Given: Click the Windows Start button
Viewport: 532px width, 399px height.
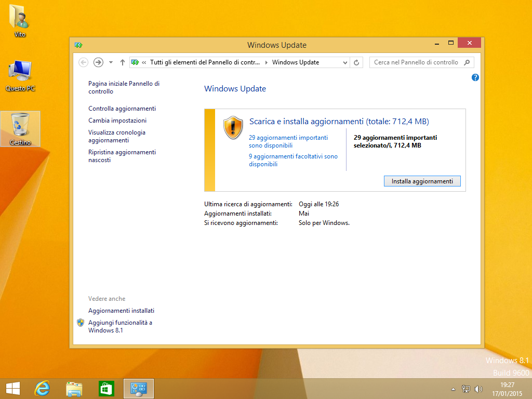Looking at the screenshot, I should pos(13,389).
